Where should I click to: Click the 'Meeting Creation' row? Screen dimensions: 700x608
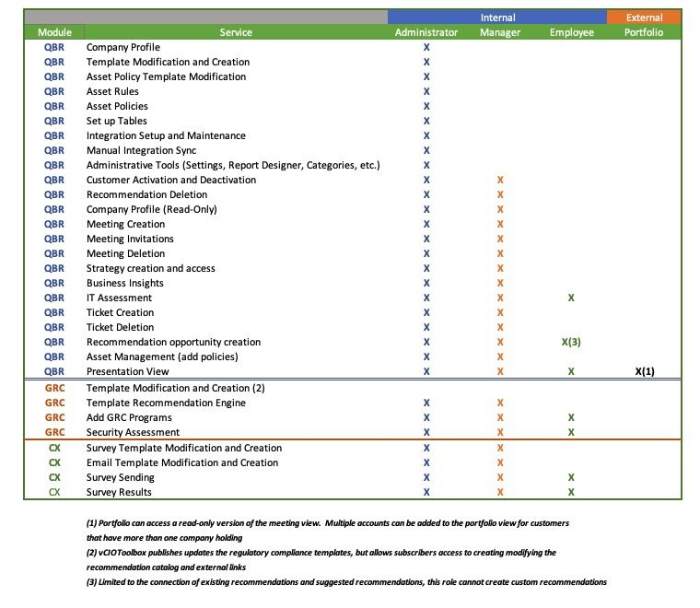click(125, 224)
